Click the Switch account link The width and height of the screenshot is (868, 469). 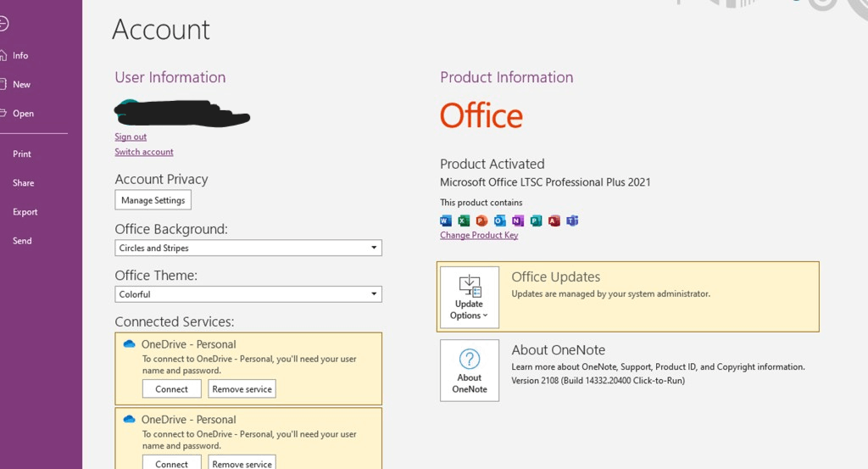[x=144, y=151]
